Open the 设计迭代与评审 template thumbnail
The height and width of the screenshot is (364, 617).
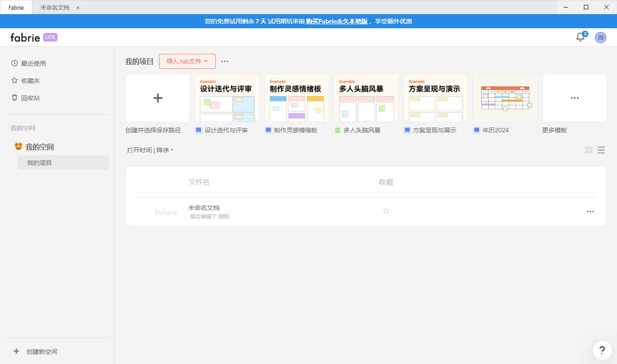(227, 98)
